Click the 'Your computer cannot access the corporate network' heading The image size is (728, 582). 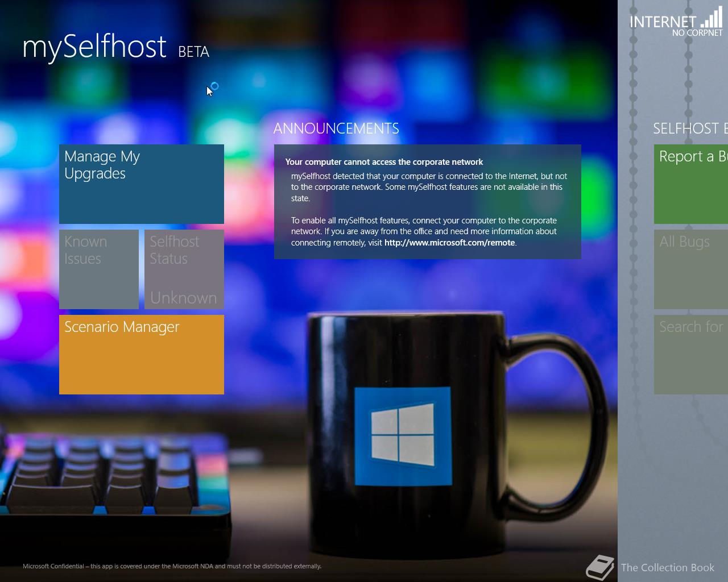point(384,162)
